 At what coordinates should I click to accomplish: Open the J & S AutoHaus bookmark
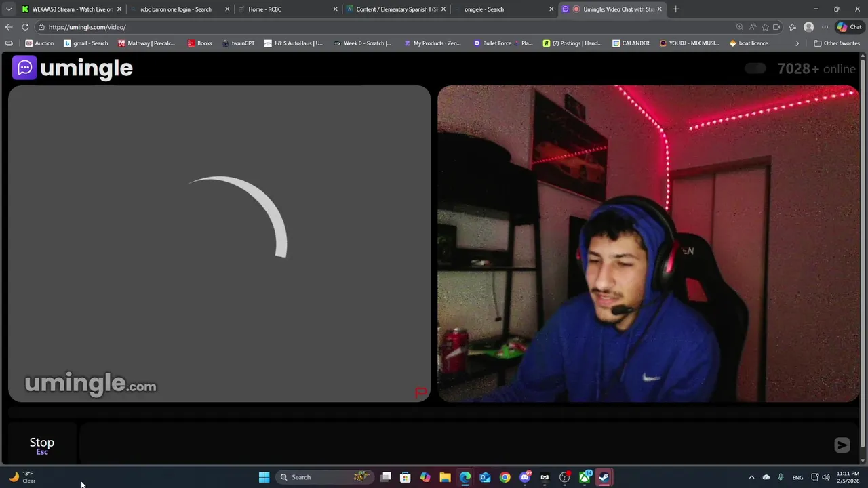click(x=294, y=43)
